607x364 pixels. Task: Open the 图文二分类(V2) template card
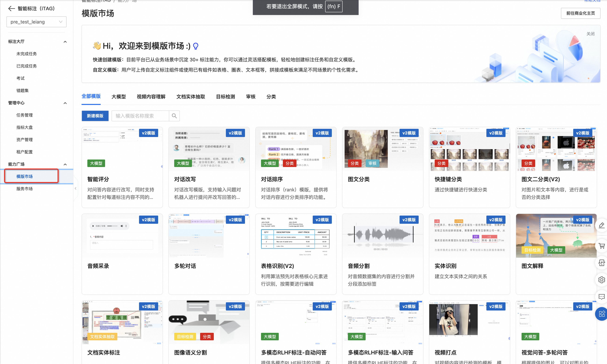[x=556, y=167]
